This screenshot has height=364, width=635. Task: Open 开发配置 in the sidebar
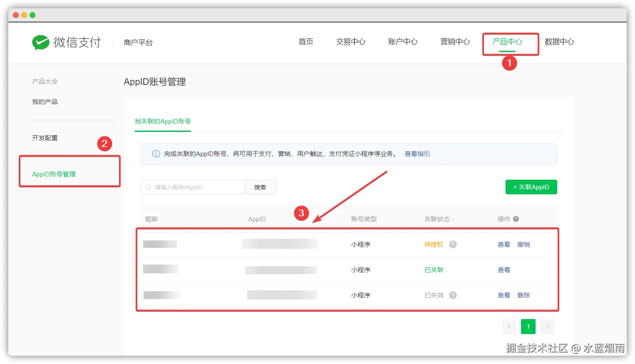(45, 138)
